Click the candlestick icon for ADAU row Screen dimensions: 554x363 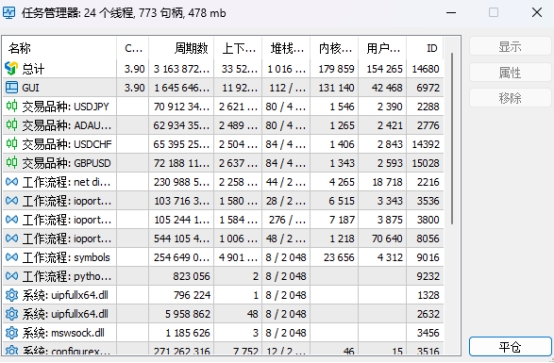coord(12,125)
